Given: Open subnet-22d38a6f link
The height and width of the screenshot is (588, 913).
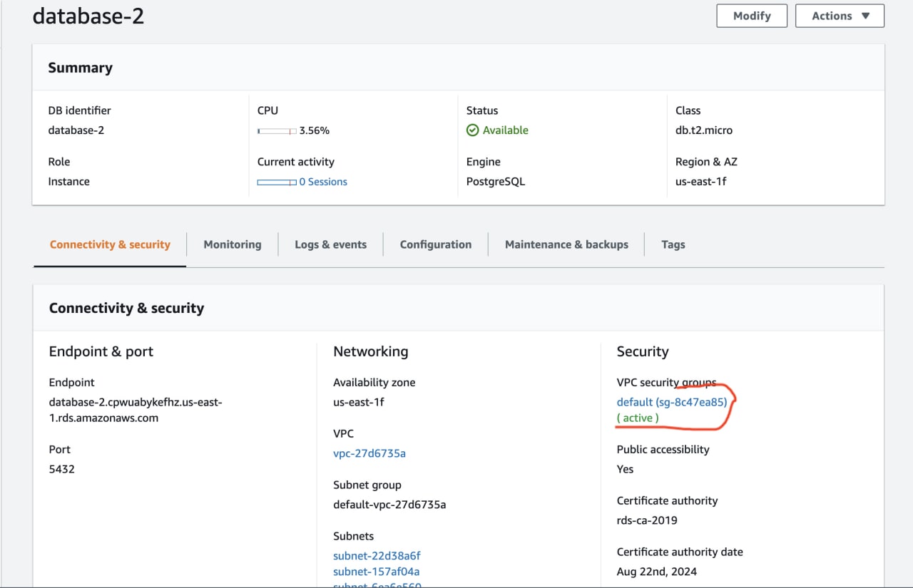Looking at the screenshot, I should pos(377,556).
